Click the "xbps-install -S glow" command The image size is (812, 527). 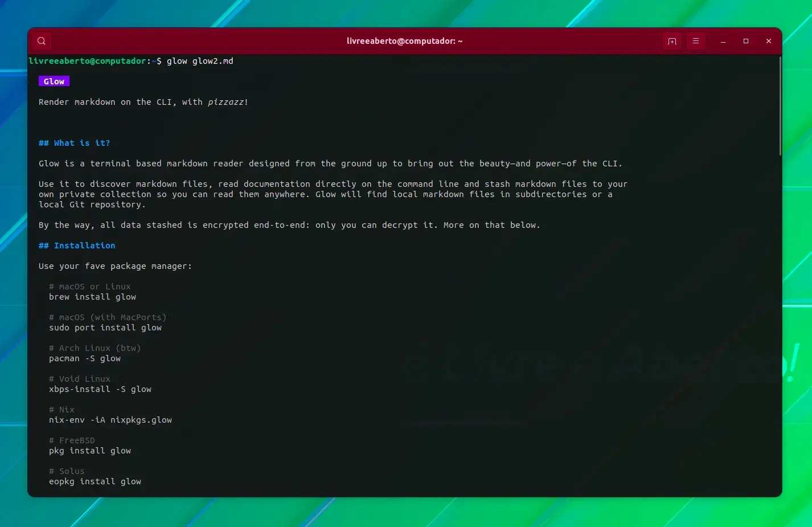click(x=100, y=389)
